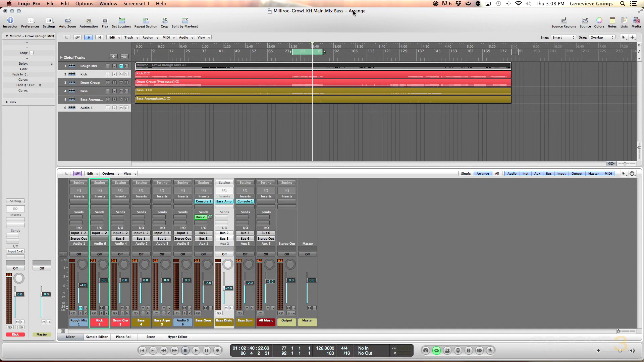This screenshot has height=362, width=644.
Task: Open the Score tab view
Action: coord(151,337)
